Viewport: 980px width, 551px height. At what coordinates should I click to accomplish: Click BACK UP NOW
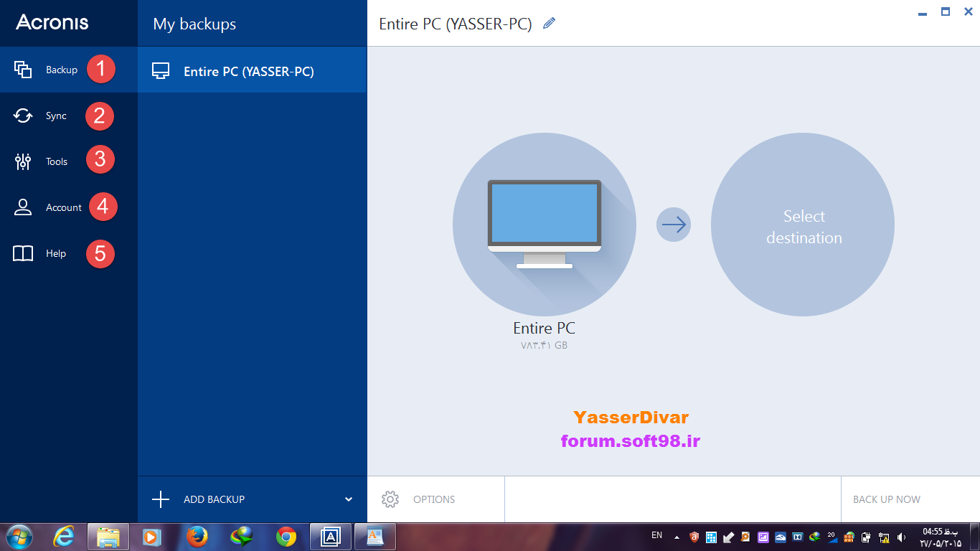pos(887,499)
